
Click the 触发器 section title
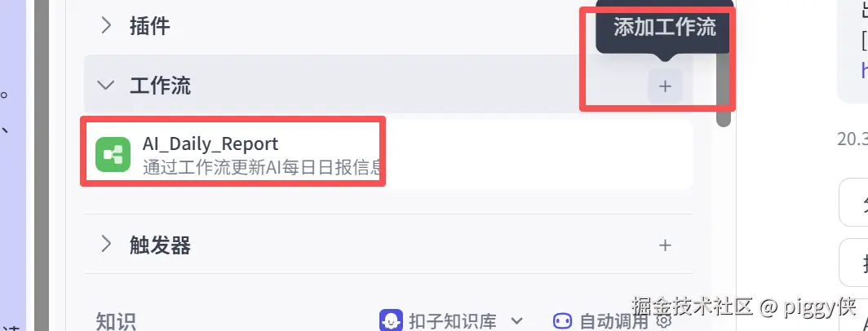click(x=160, y=245)
